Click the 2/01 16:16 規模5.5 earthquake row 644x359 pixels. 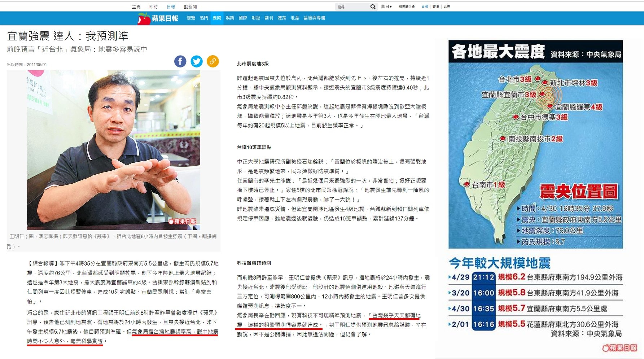pyautogui.click(x=535, y=324)
